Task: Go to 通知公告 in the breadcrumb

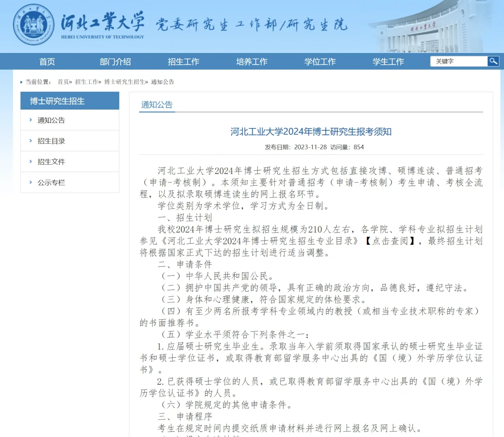Action: pos(163,82)
